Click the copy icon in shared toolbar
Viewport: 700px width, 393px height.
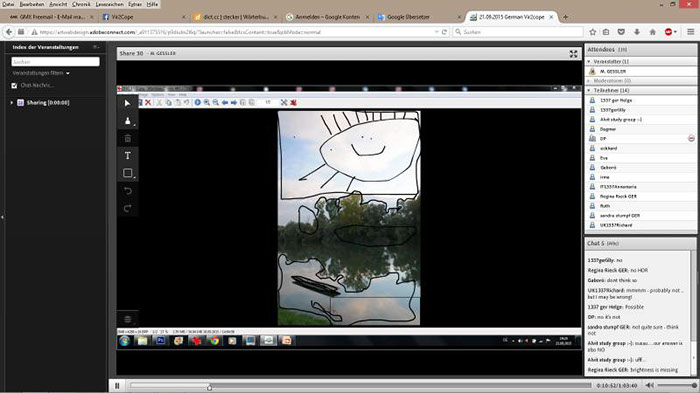tap(169, 103)
